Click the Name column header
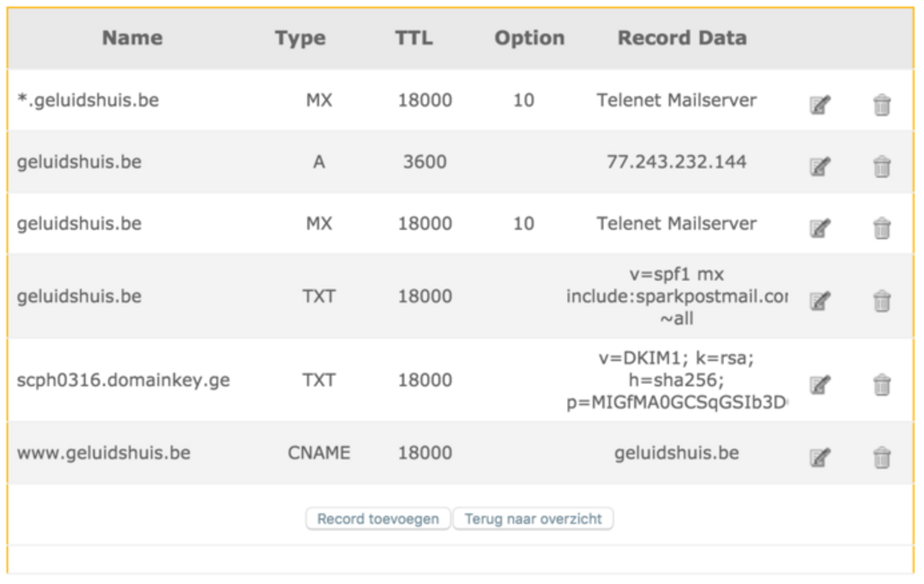The height and width of the screenshot is (584, 924). click(x=132, y=38)
